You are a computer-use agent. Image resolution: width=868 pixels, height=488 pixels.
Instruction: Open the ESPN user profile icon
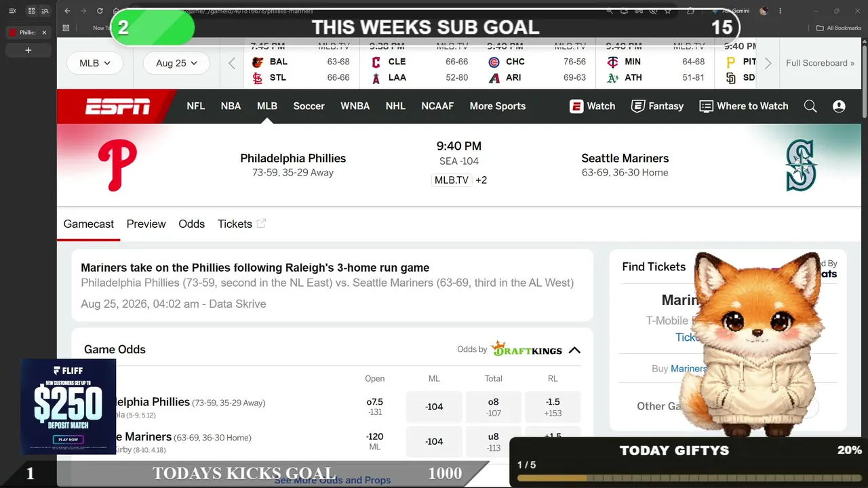pyautogui.click(x=839, y=106)
